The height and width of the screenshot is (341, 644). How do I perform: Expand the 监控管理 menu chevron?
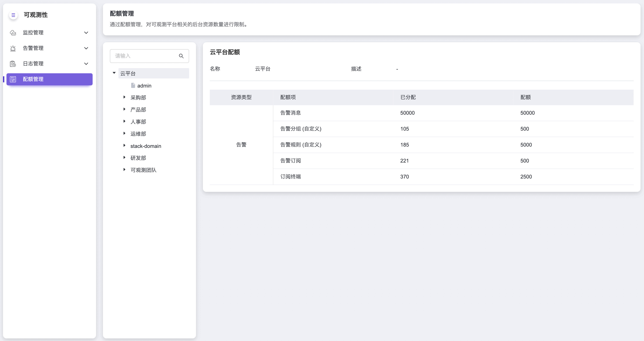pyautogui.click(x=86, y=33)
